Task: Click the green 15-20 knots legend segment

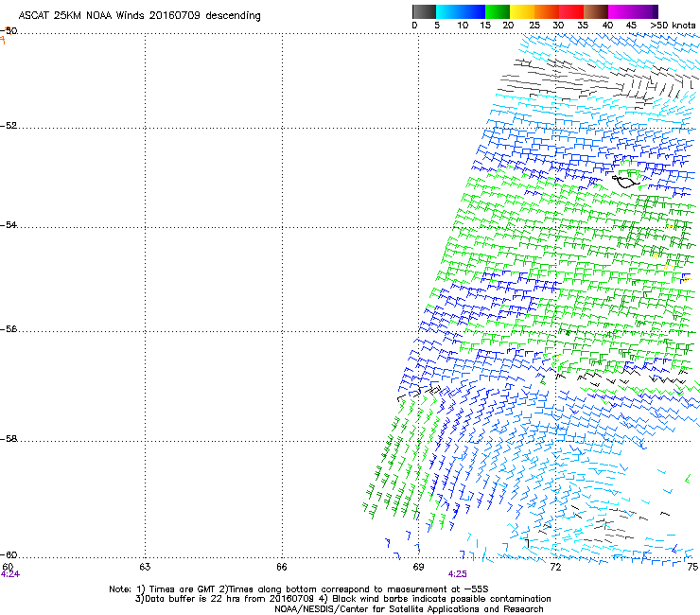Action: [498, 11]
